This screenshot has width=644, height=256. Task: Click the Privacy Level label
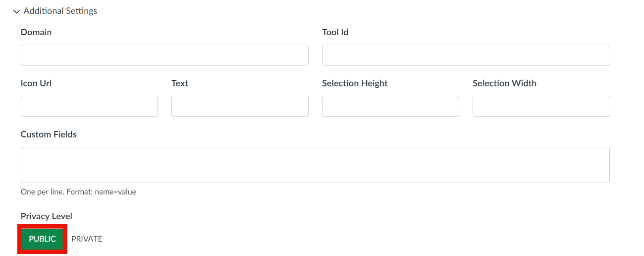pyautogui.click(x=47, y=216)
